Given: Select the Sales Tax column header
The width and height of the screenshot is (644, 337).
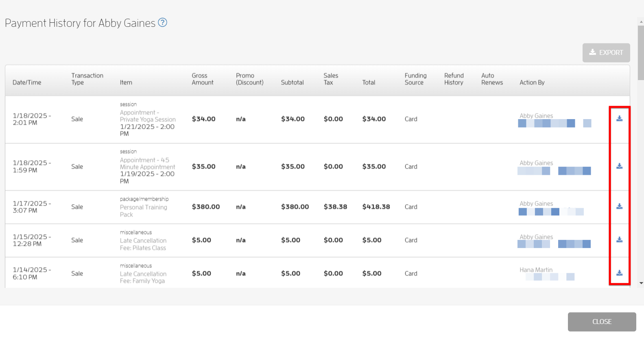Looking at the screenshot, I should click(x=330, y=79).
